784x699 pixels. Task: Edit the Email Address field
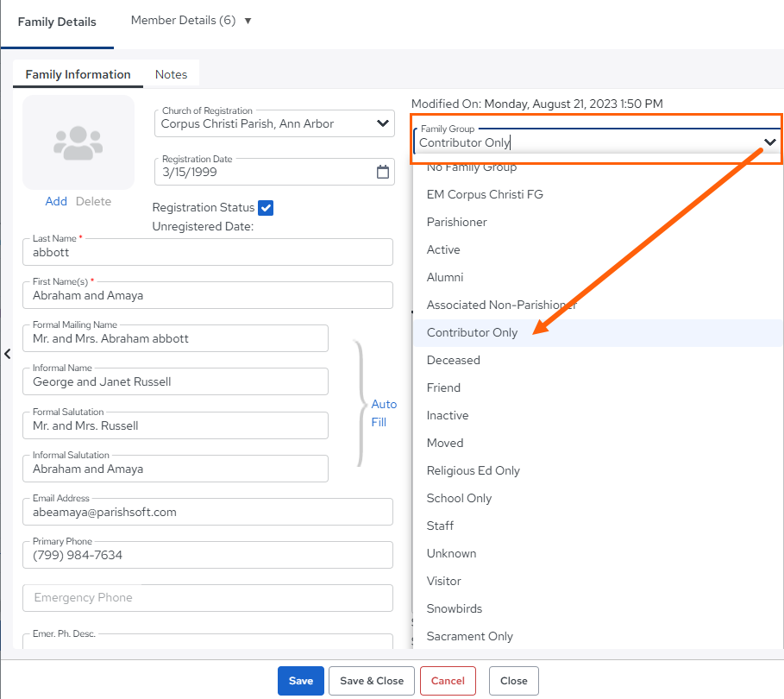coord(208,512)
